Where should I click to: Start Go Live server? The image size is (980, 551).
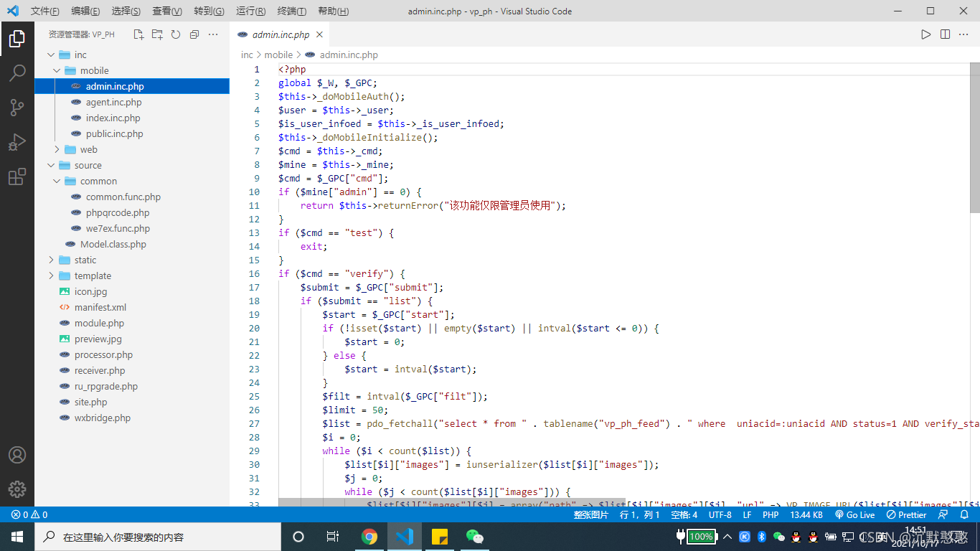(854, 515)
